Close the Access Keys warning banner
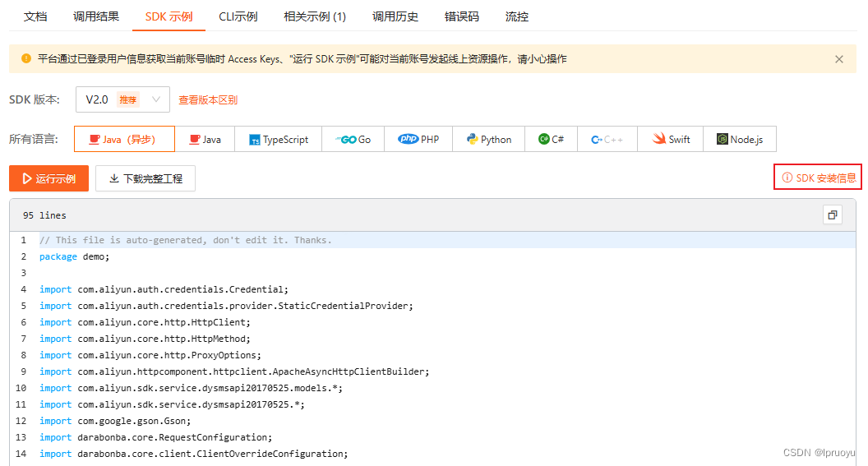 tap(839, 59)
